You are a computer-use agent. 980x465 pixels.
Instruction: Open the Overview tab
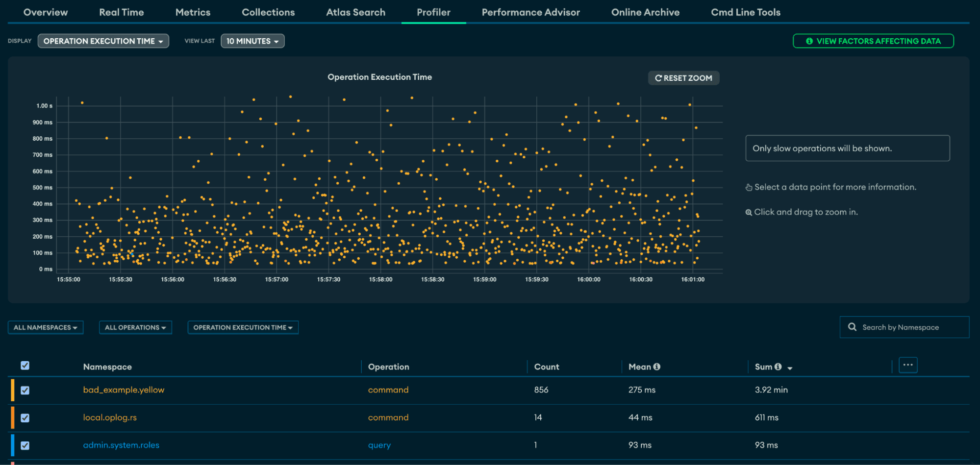pyautogui.click(x=46, y=12)
